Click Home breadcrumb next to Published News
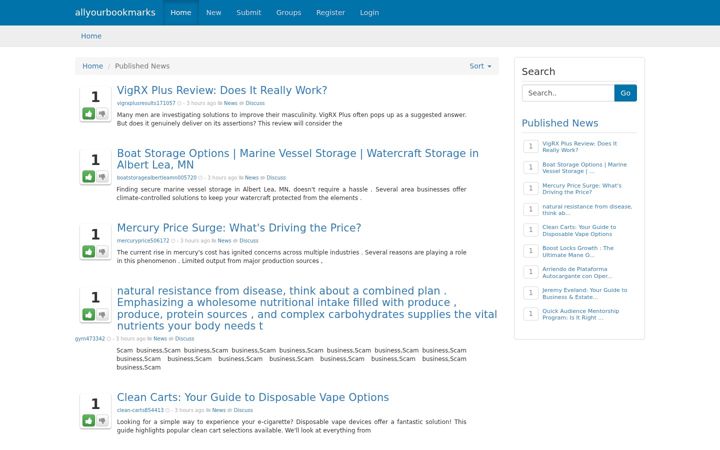Viewport: 720px width, 450px height. (93, 66)
